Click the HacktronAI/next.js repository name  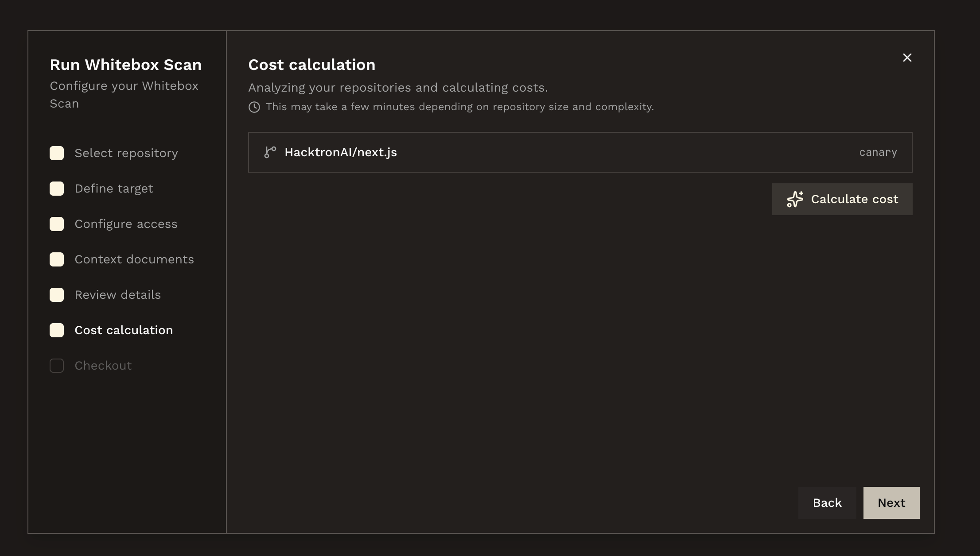click(341, 152)
